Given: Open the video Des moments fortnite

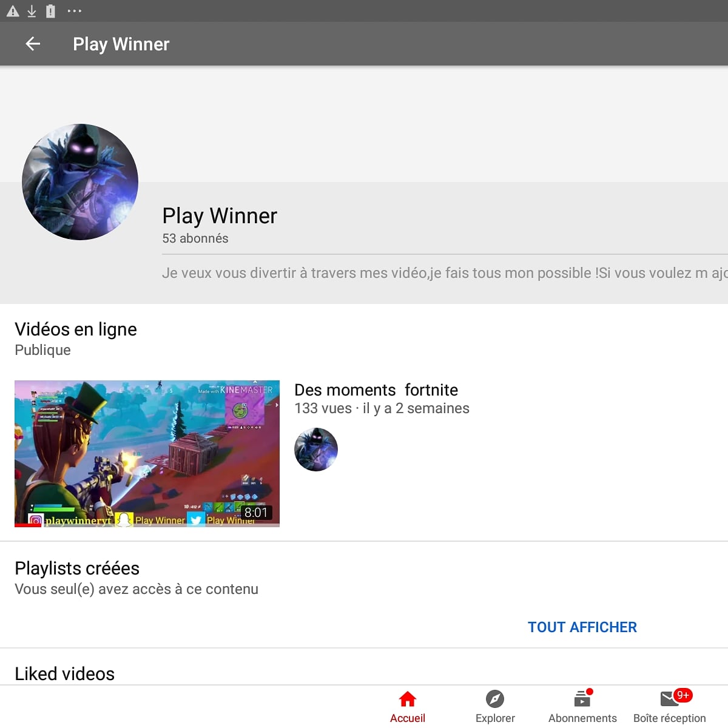Looking at the screenshot, I should click(x=376, y=389).
